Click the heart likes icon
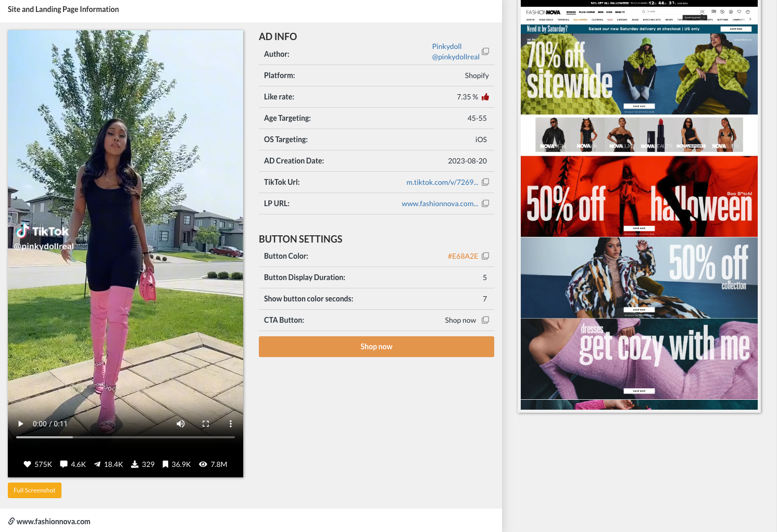 tap(28, 464)
